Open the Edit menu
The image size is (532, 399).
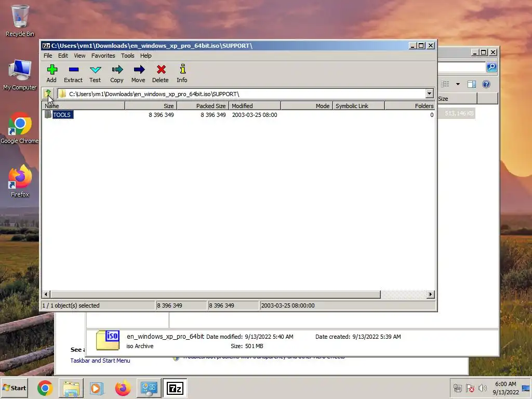pos(63,56)
